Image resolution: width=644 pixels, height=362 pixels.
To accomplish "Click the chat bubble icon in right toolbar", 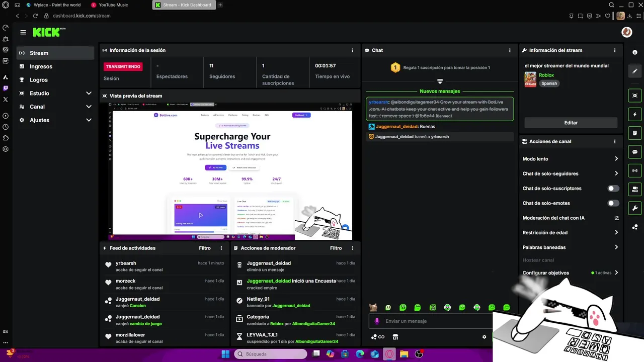I will pos(635,152).
